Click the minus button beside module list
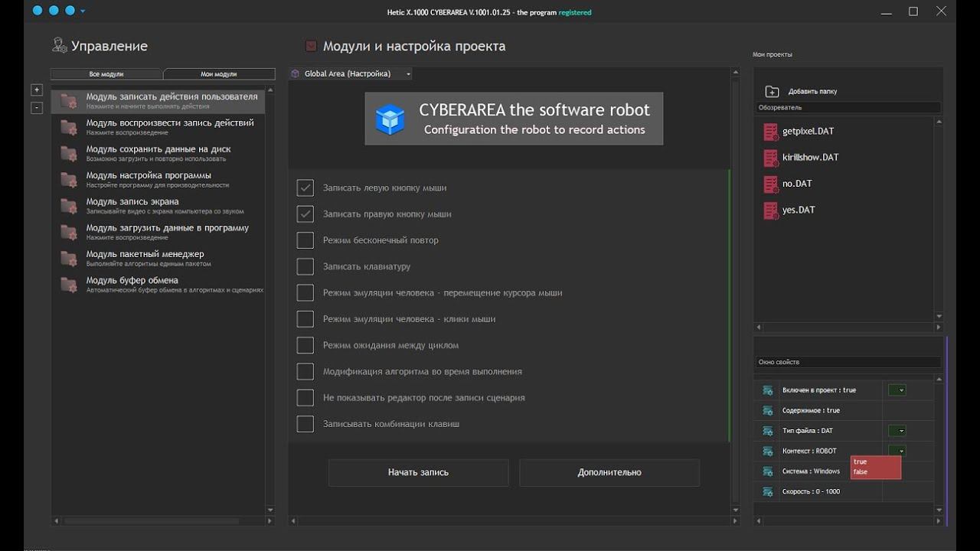The height and width of the screenshot is (551, 980). click(x=37, y=108)
